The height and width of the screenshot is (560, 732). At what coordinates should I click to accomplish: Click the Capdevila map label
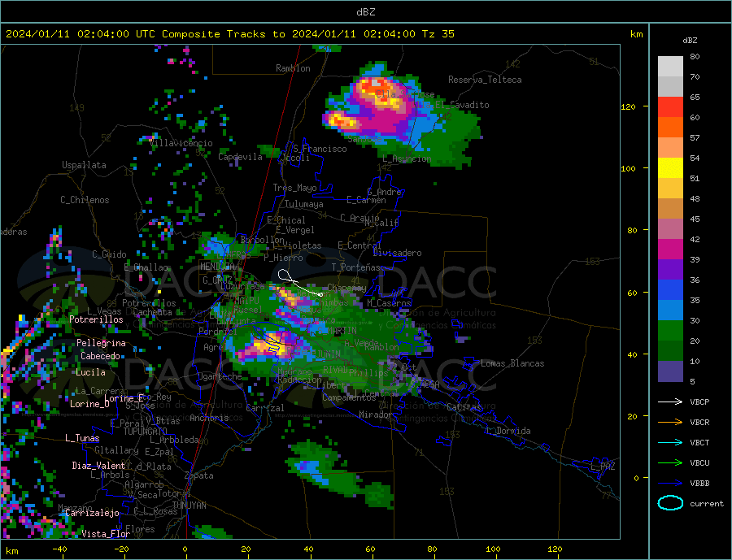click(x=241, y=157)
